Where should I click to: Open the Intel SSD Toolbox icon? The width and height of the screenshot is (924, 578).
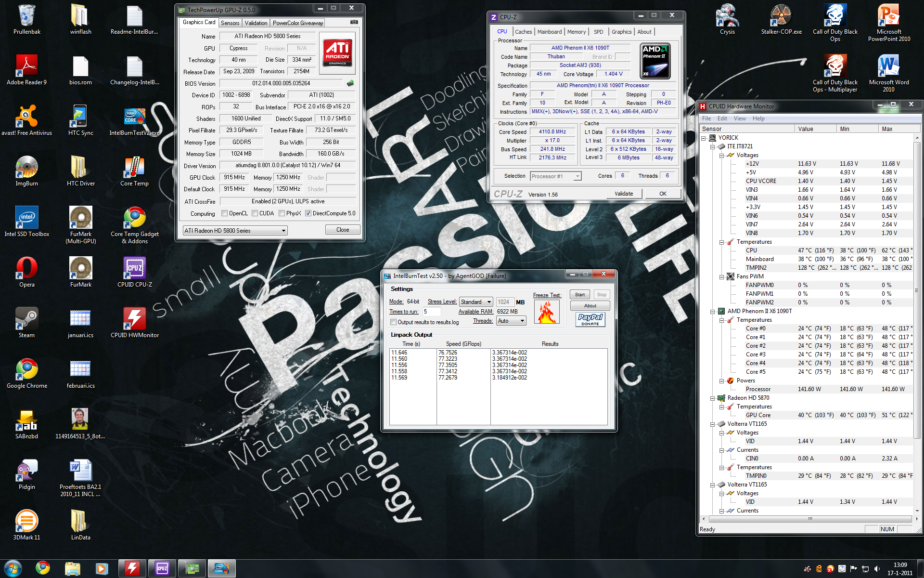27,222
